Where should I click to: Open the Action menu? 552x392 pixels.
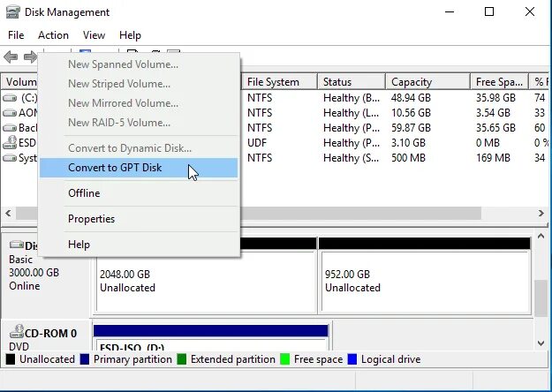click(53, 35)
